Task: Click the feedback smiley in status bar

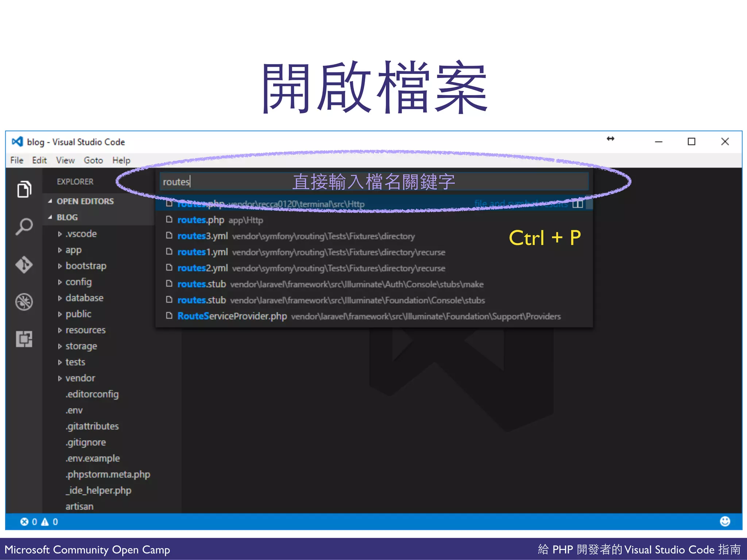Action: point(725,521)
